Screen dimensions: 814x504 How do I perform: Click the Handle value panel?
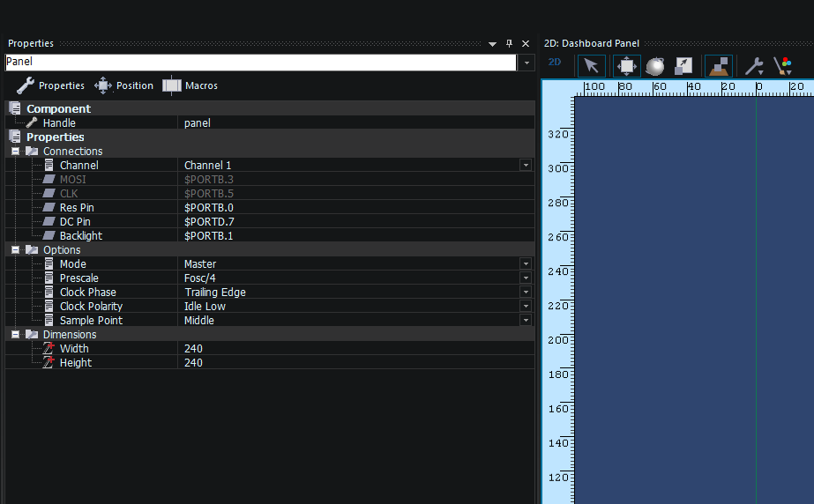[x=198, y=123]
